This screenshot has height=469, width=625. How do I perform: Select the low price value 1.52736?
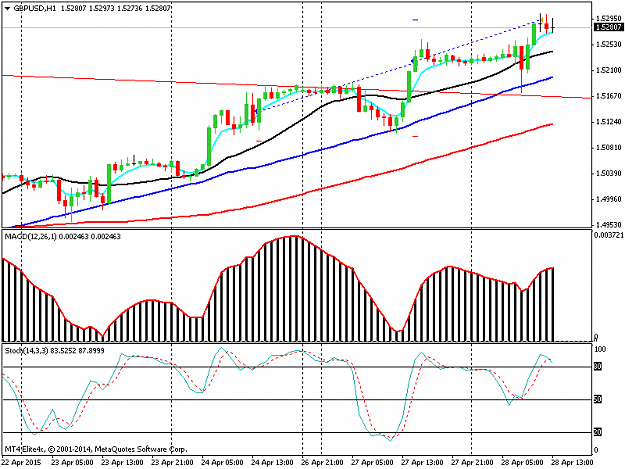130,8
